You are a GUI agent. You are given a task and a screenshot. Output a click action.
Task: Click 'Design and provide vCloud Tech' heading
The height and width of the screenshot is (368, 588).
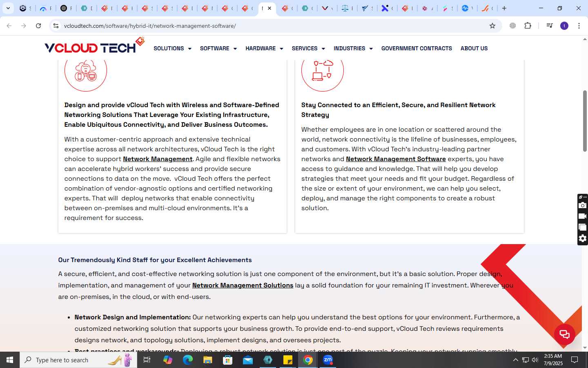pyautogui.click(x=172, y=115)
